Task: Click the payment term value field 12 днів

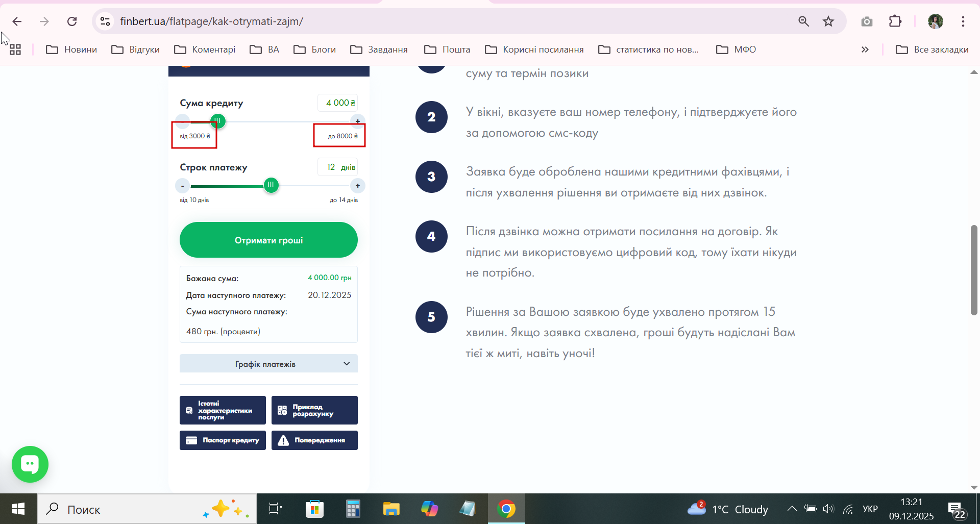Action: [x=337, y=167]
